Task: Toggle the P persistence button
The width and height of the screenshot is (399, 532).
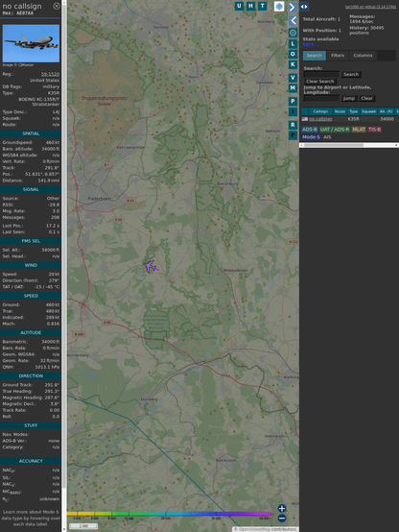Action: click(293, 101)
